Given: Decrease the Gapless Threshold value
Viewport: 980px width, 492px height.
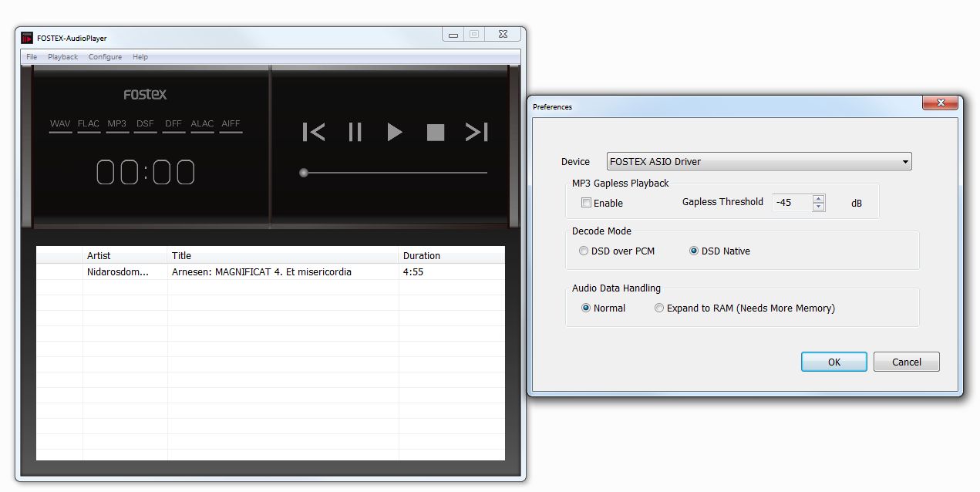Looking at the screenshot, I should point(819,207).
